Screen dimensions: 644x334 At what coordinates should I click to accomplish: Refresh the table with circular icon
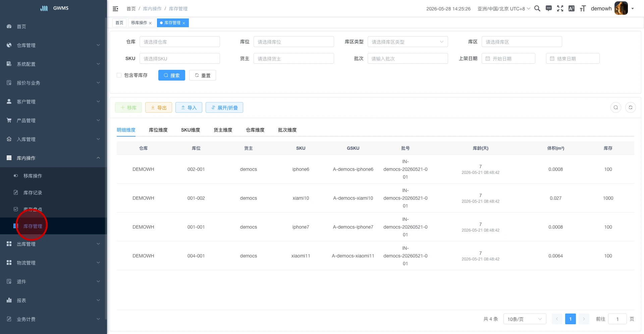[x=631, y=107]
